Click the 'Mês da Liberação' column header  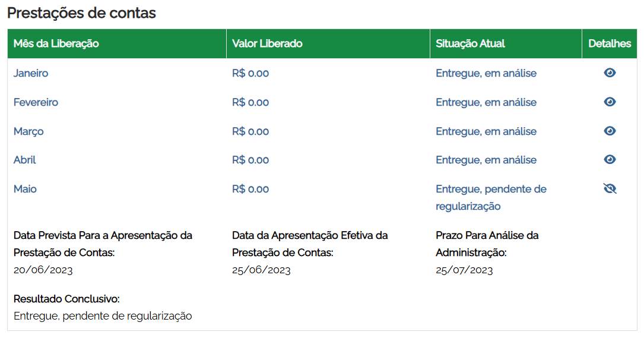tap(56, 44)
